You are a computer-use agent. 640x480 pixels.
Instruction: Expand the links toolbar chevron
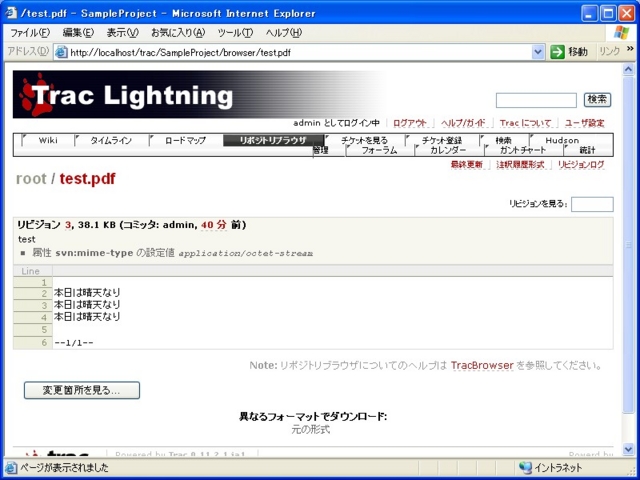(x=629, y=50)
